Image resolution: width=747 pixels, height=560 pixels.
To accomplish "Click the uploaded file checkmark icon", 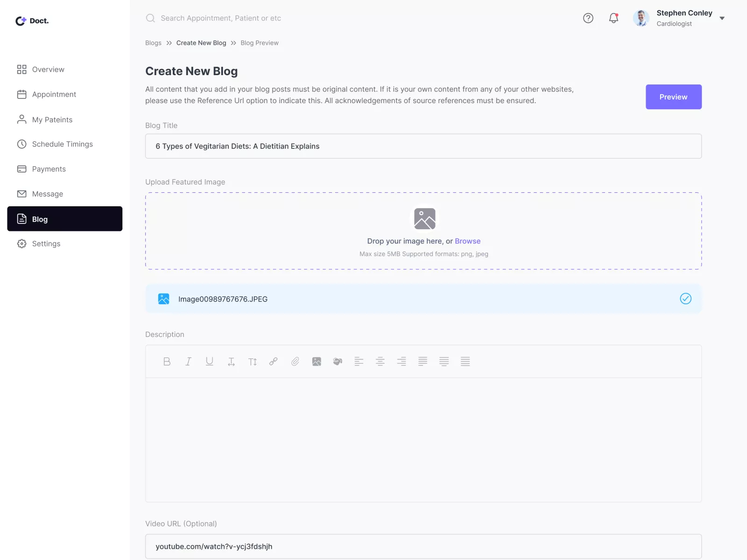I will click(x=685, y=299).
